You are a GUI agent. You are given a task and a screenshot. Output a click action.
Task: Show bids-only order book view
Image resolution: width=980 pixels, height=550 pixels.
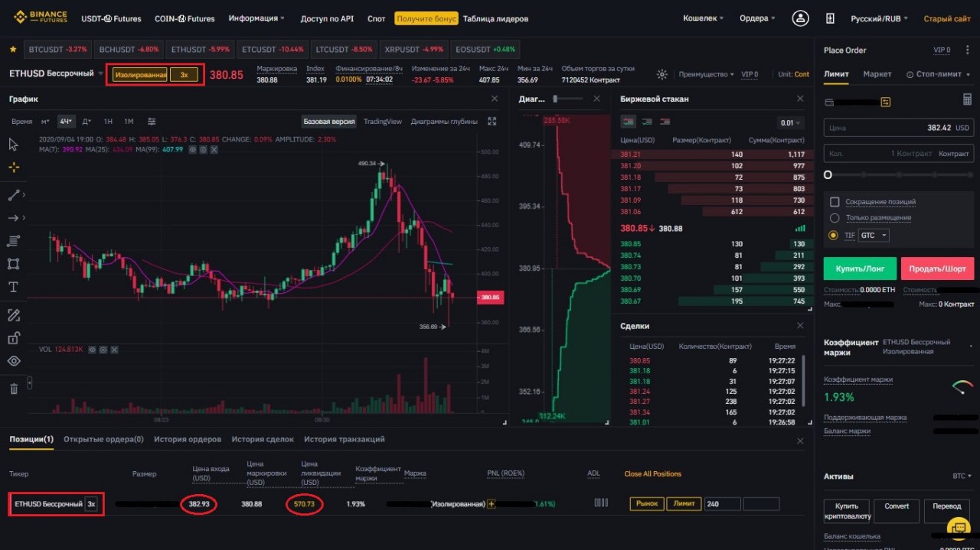point(647,122)
